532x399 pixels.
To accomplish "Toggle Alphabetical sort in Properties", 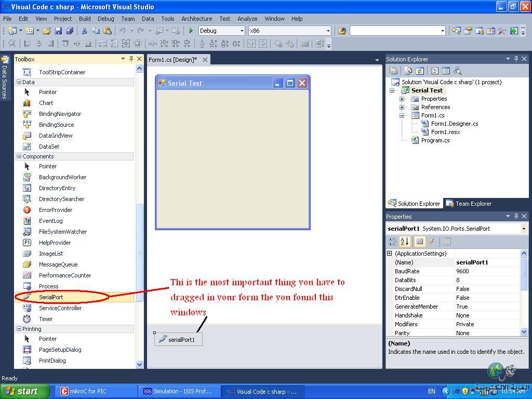I will [x=405, y=242].
